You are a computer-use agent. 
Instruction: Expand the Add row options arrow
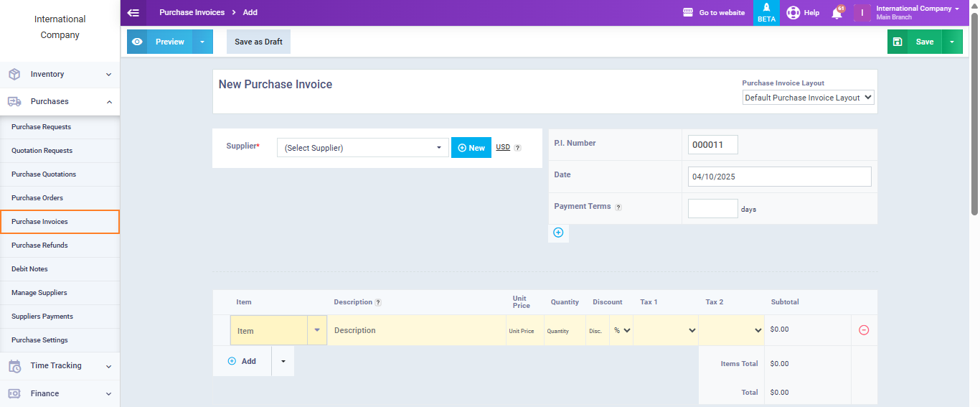(283, 361)
